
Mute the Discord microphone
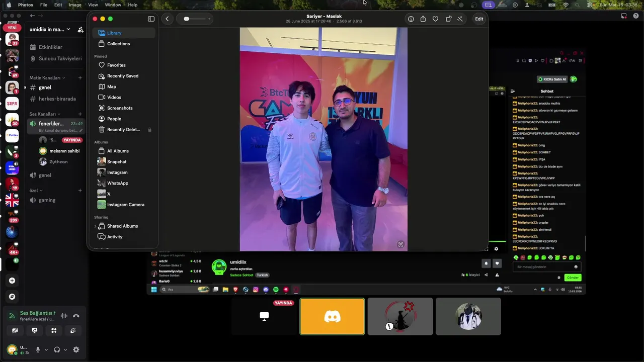click(38, 350)
